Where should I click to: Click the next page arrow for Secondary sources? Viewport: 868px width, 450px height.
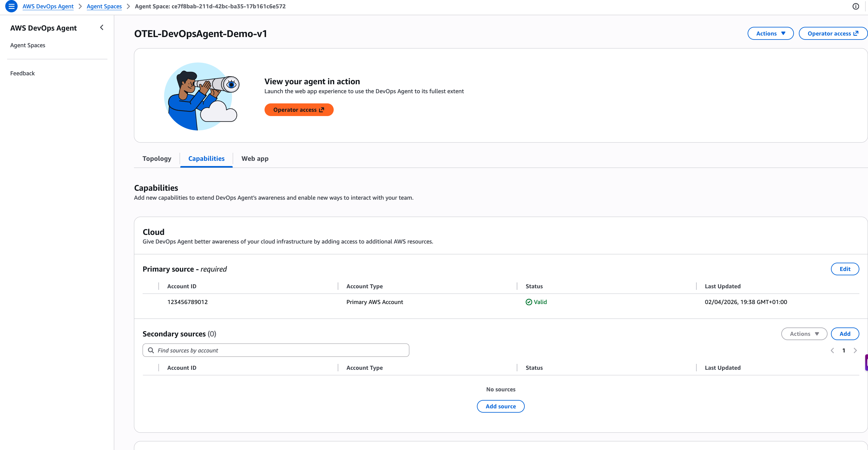pos(855,350)
